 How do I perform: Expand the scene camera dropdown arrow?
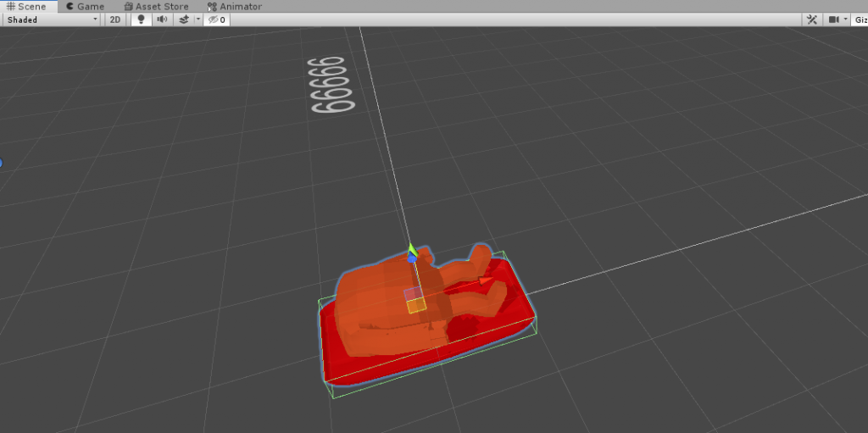coord(846,19)
